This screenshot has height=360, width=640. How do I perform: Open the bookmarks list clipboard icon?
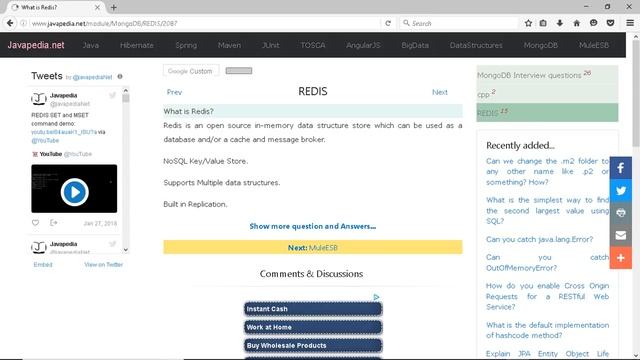543,23
